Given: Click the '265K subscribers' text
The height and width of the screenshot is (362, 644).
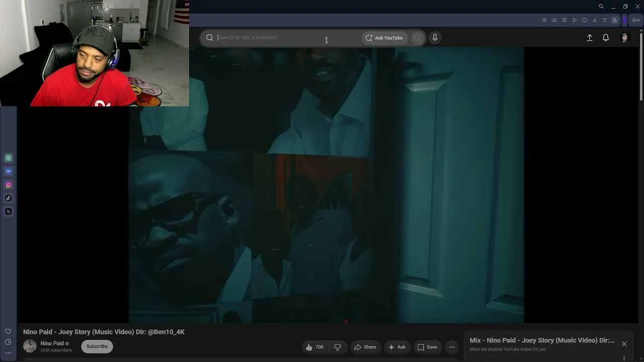Looking at the screenshot, I should [x=56, y=350].
